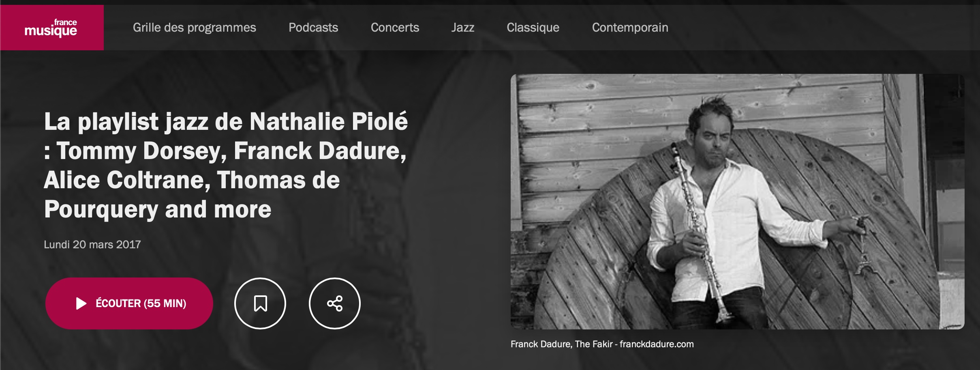Open Grille des programmes menu
The width and height of the screenshot is (980, 370).
pos(195,28)
